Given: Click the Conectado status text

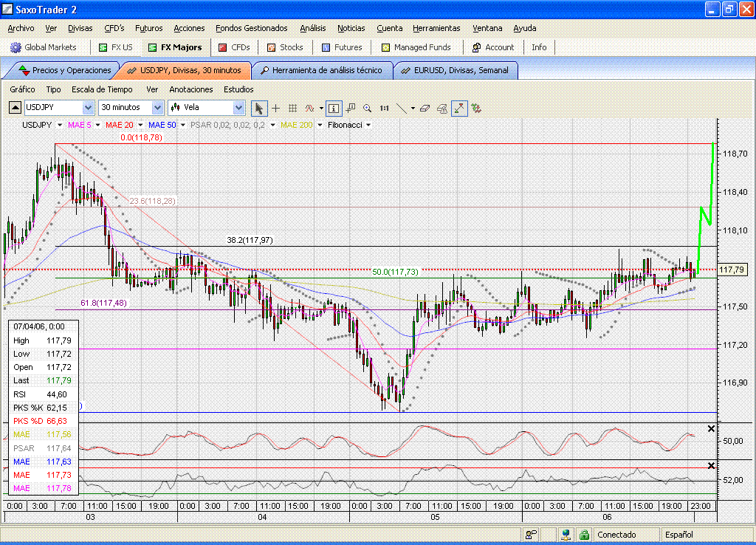Looking at the screenshot, I should point(616,535).
